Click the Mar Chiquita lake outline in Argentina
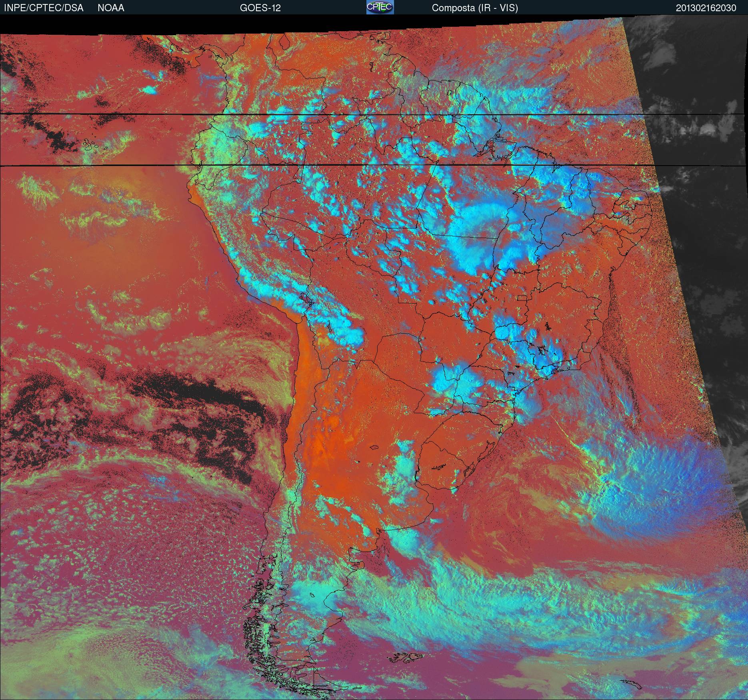The height and width of the screenshot is (700, 748). (x=374, y=448)
